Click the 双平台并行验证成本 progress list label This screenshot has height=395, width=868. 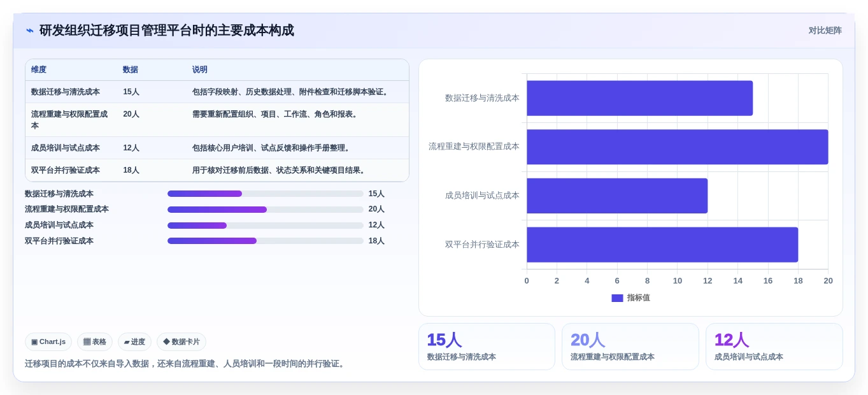pos(59,241)
